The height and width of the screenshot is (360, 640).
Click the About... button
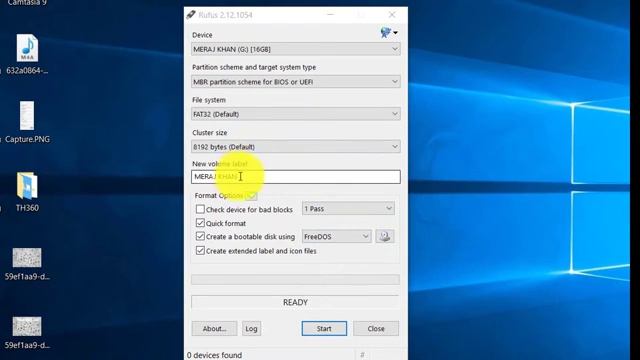coord(214,329)
